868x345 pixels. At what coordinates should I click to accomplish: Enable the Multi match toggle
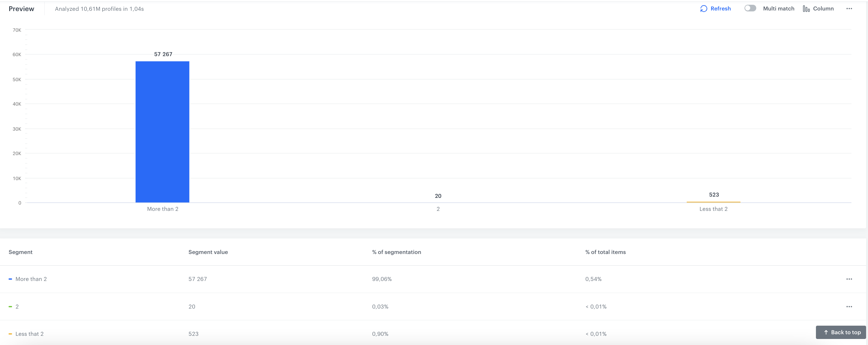[751, 8]
